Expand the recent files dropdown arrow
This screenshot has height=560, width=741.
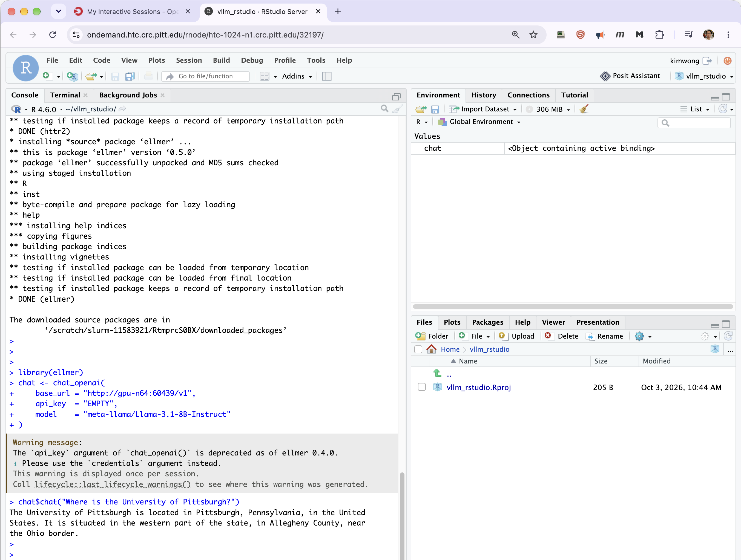click(x=101, y=77)
